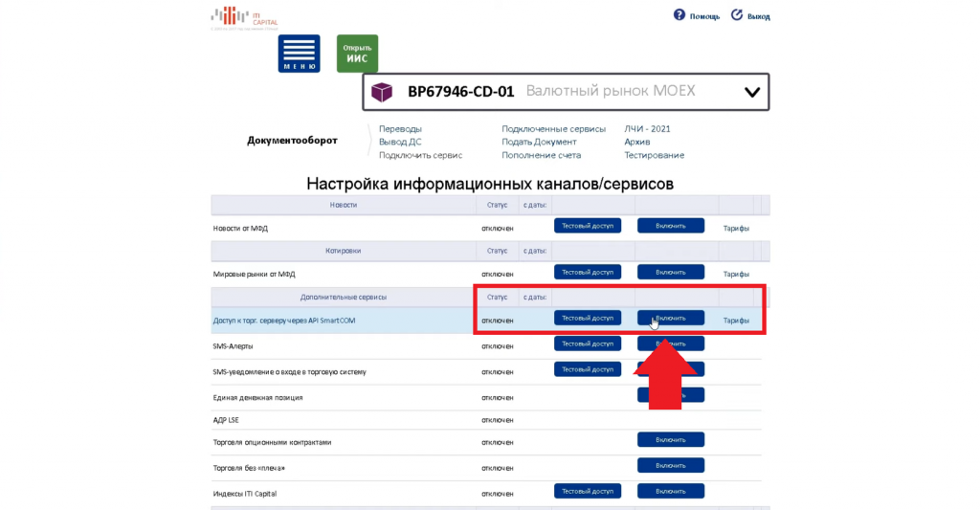Open Подключить сервис menu item

coord(421,155)
